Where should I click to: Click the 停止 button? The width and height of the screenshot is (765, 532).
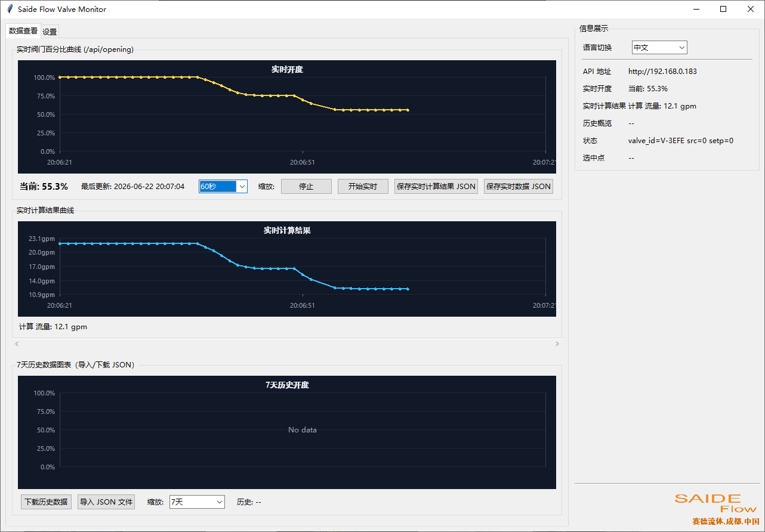click(306, 187)
